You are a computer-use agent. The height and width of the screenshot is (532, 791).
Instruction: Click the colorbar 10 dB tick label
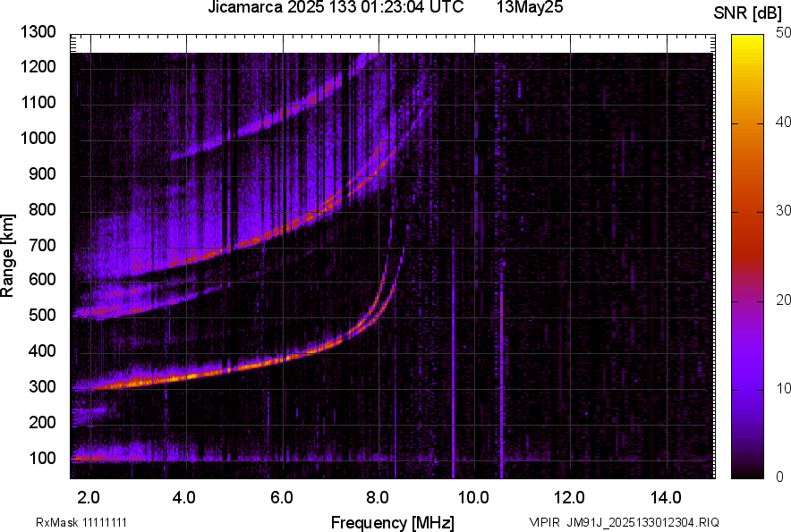click(783, 388)
